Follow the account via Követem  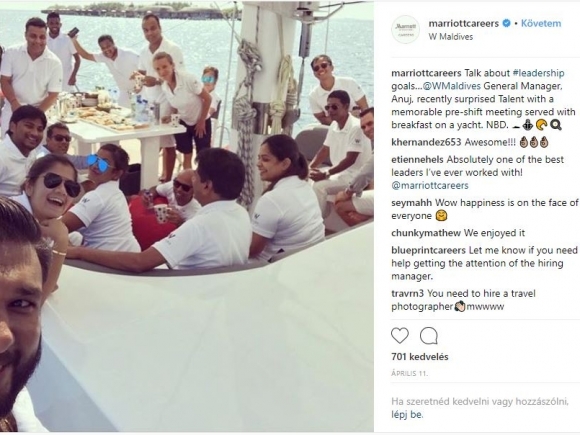pos(541,23)
